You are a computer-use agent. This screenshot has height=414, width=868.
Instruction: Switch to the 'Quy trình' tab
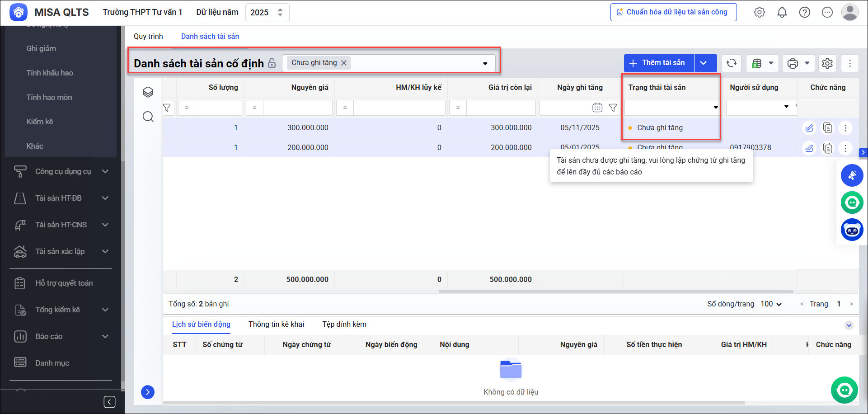pos(148,36)
